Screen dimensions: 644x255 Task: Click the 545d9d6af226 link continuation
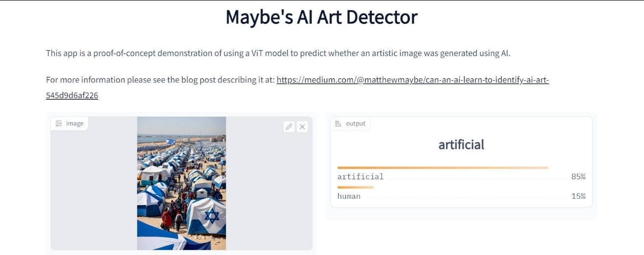pos(72,95)
